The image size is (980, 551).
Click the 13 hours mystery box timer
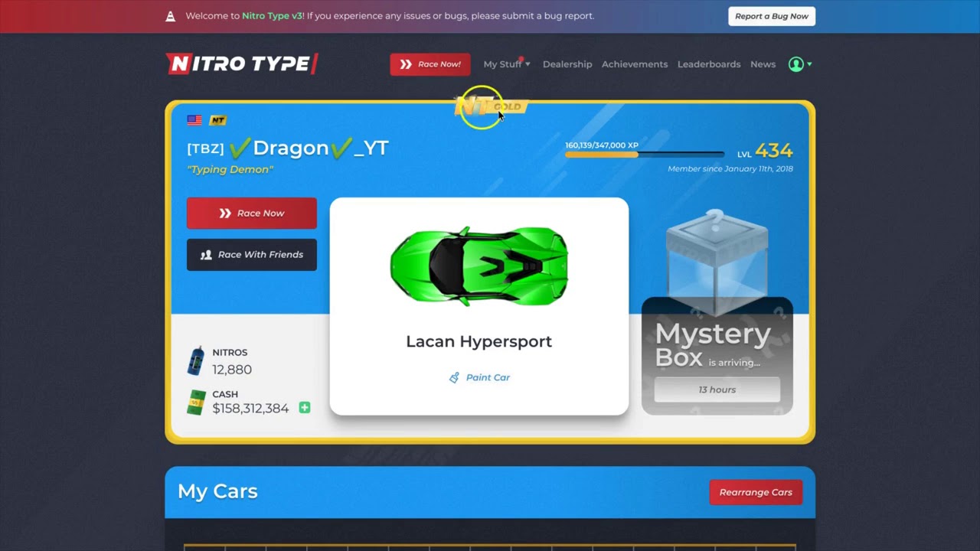tap(717, 390)
